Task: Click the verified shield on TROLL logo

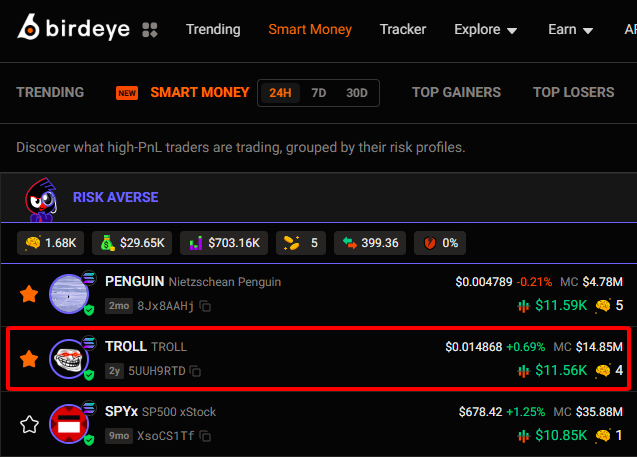Action: [x=89, y=375]
